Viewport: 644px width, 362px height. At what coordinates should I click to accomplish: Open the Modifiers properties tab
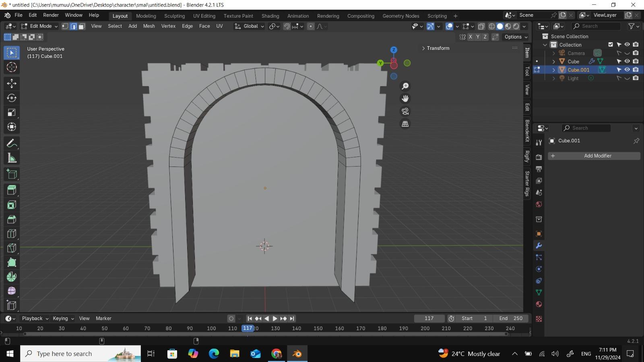pyautogui.click(x=539, y=245)
